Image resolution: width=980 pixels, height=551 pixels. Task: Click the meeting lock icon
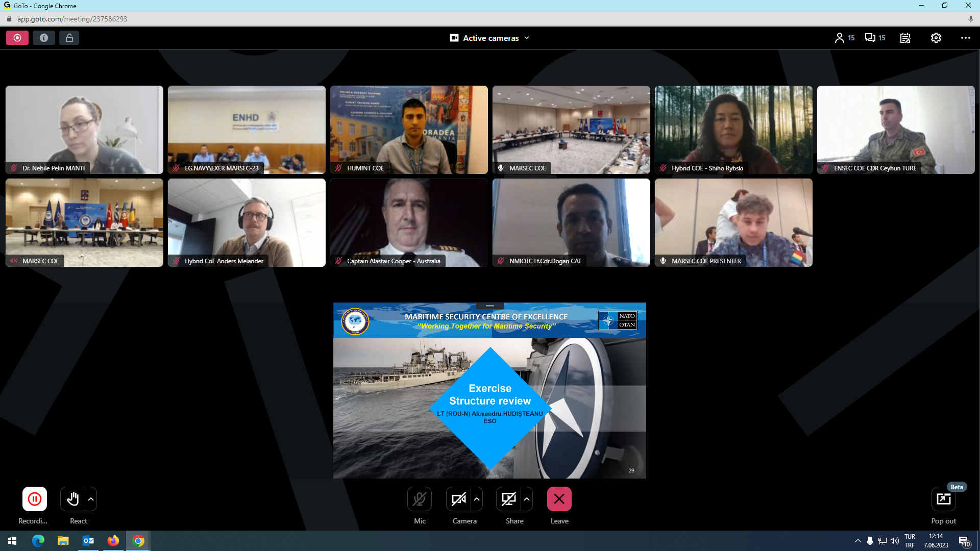(69, 38)
